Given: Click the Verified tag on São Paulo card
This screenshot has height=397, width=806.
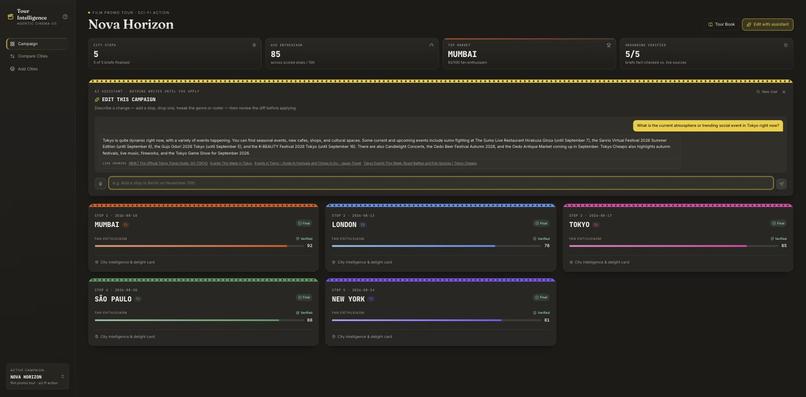Looking at the screenshot, I should pyautogui.click(x=304, y=313).
